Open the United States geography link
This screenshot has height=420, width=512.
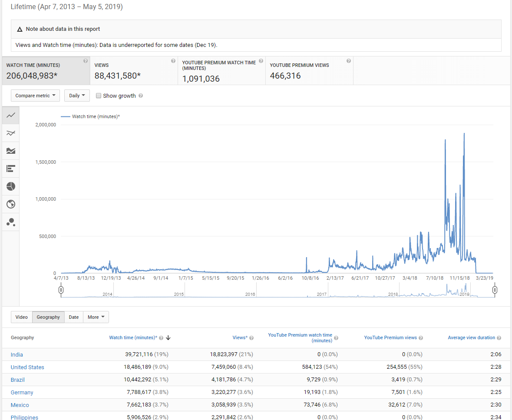pos(27,367)
